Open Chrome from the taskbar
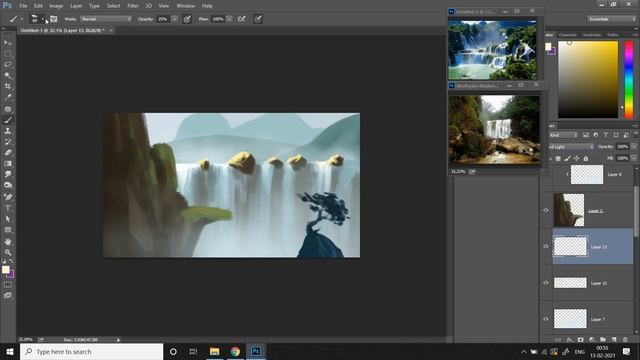Screen dimensions: 640x360 pos(235,351)
